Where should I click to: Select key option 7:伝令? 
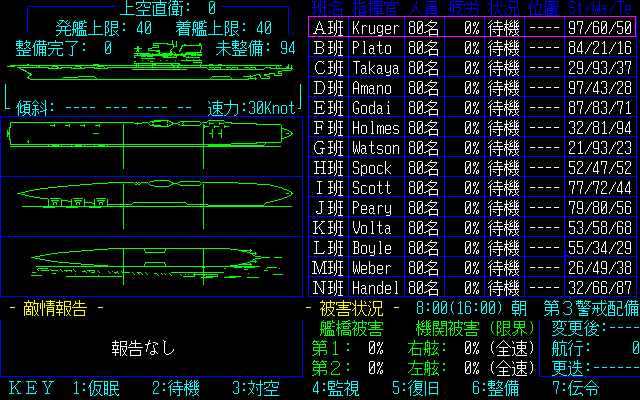[x=576, y=388]
